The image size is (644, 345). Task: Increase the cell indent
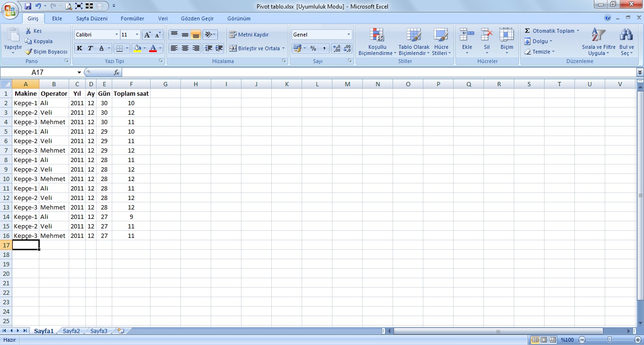pos(219,48)
